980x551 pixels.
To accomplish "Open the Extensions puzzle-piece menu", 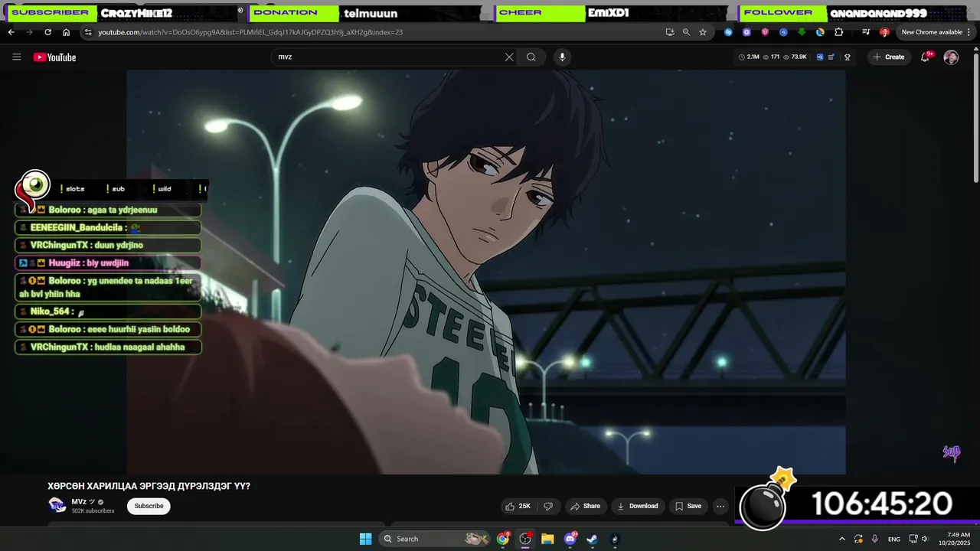I will pos(839,32).
